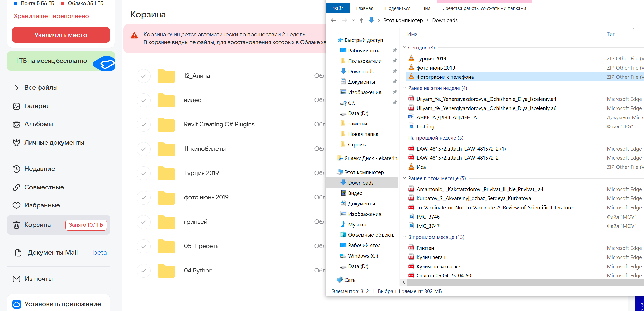The width and height of the screenshot is (644, 311).
Task: Open the Файл ribbon tab
Action: [x=338, y=8]
